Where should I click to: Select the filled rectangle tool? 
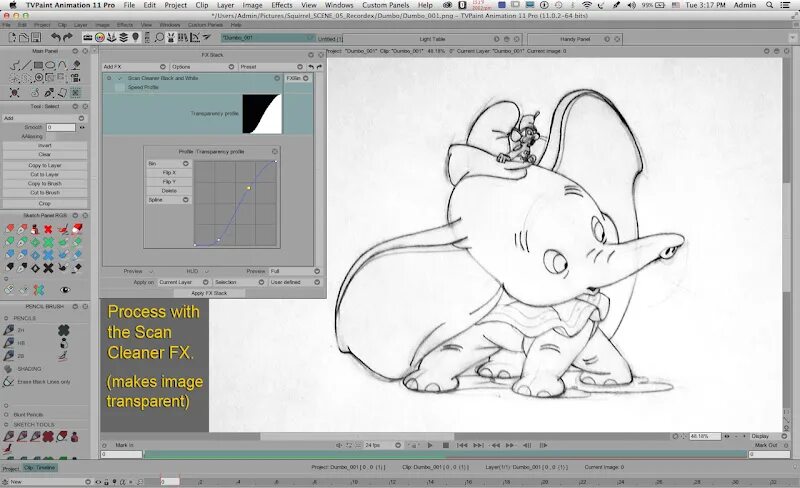38,65
